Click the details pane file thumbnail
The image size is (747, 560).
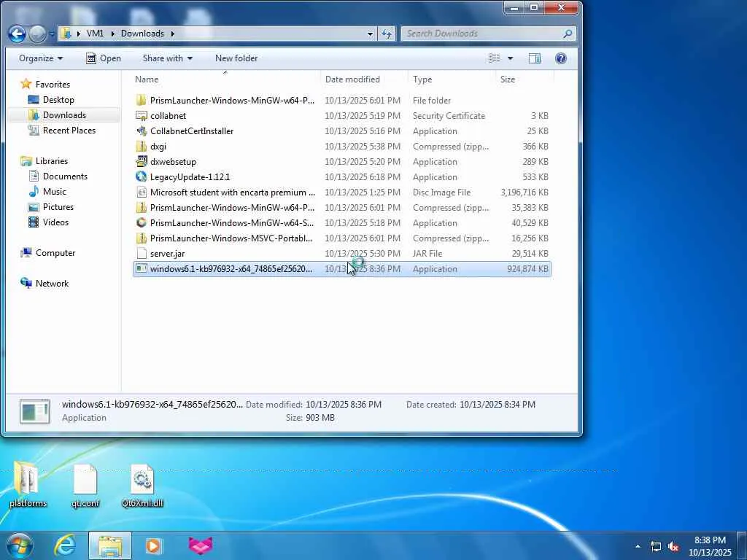point(34,411)
